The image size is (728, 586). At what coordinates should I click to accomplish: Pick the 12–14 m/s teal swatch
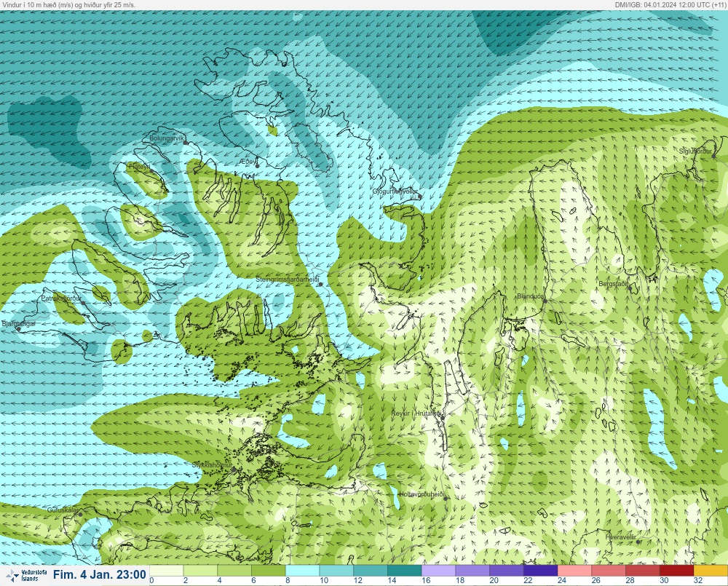pyautogui.click(x=371, y=571)
